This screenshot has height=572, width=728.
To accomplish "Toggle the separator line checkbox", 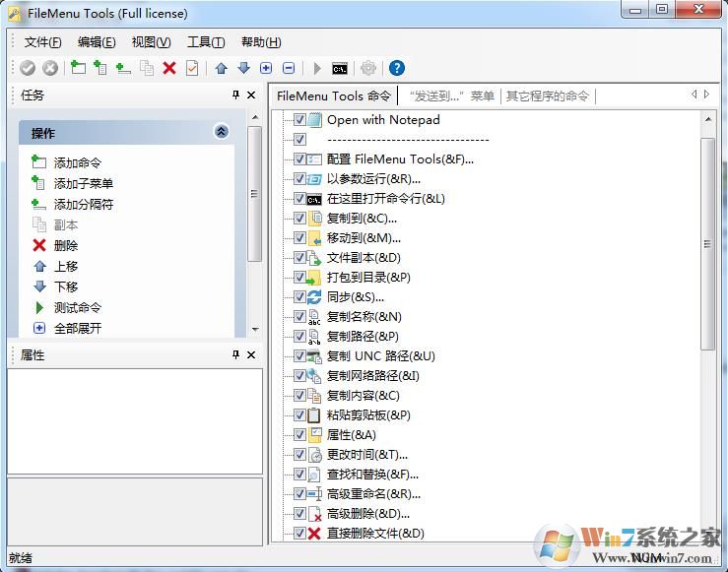I will tap(299, 139).
